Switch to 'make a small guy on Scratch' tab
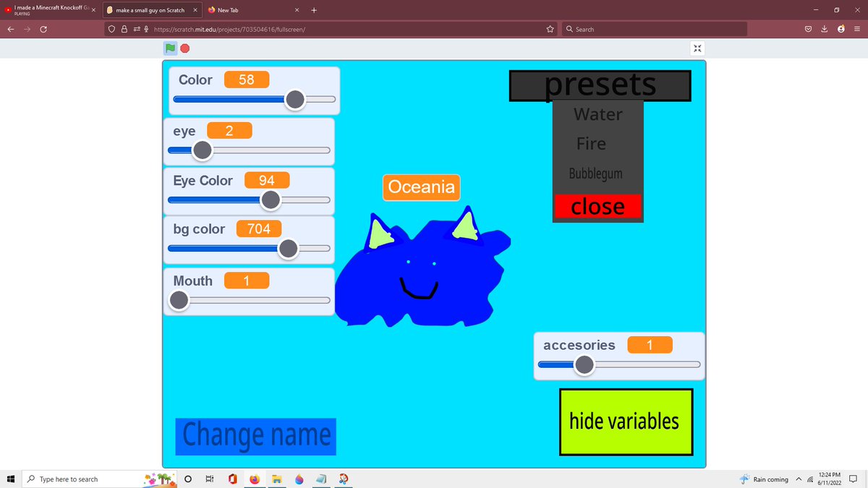 150,10
